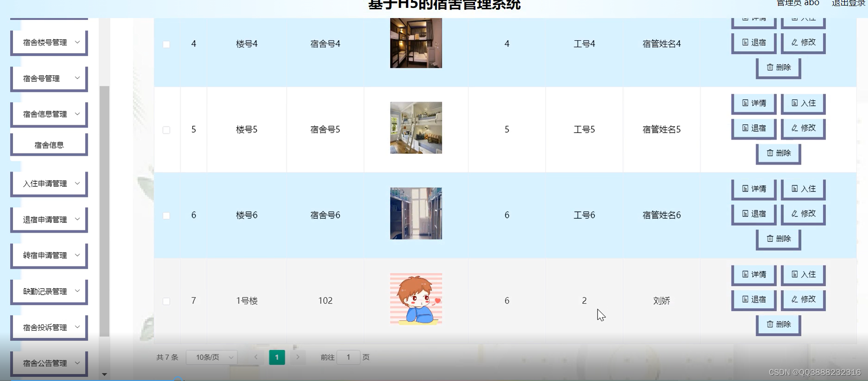Open the dorm photo thumbnail in row 6
The width and height of the screenshot is (868, 381).
[x=416, y=213]
